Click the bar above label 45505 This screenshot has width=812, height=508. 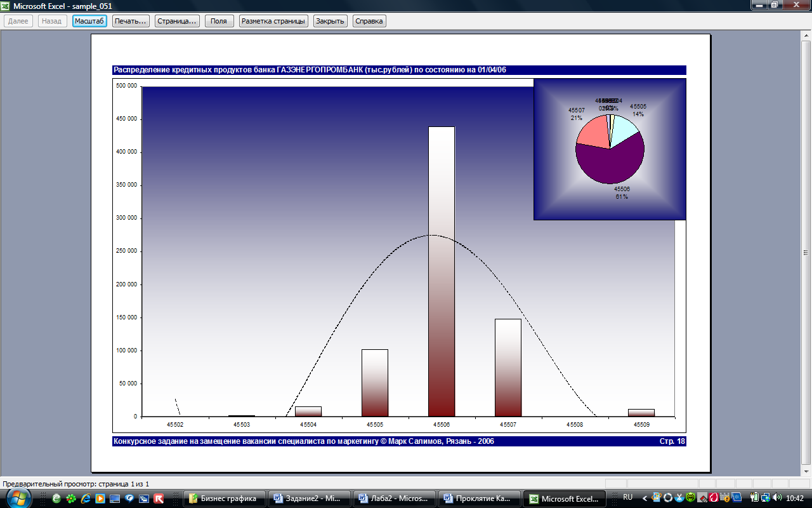click(375, 383)
